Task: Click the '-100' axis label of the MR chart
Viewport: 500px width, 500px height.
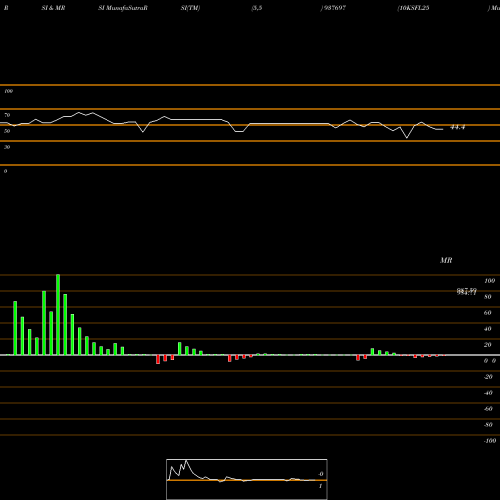Action: click(490, 441)
